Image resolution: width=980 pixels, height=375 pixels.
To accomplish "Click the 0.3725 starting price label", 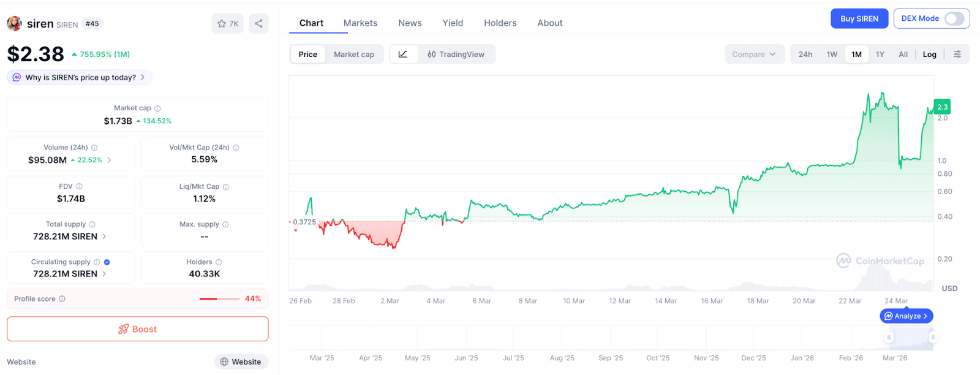I will coord(304,222).
